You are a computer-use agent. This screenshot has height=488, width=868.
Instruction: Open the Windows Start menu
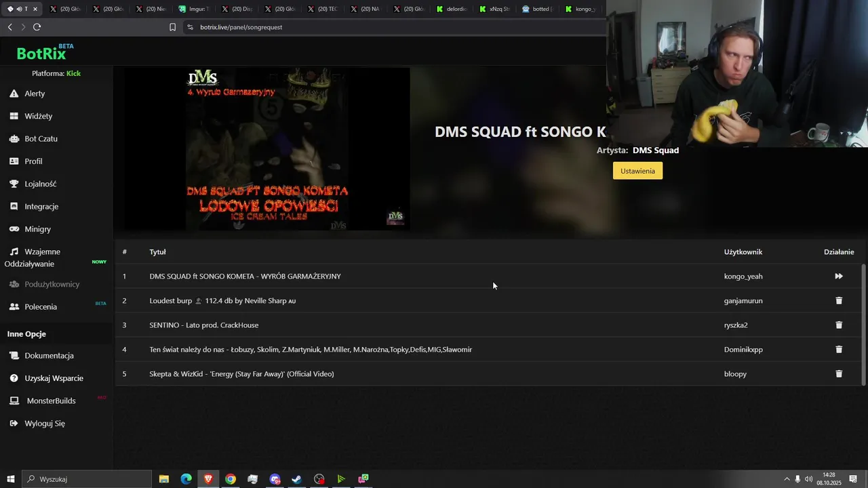pos(10,479)
